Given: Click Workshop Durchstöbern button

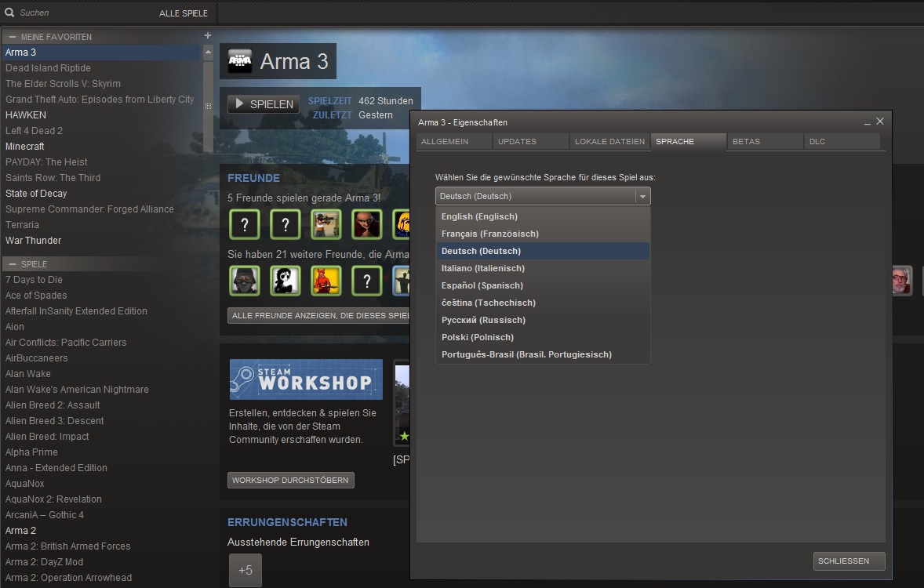Looking at the screenshot, I should [290, 480].
